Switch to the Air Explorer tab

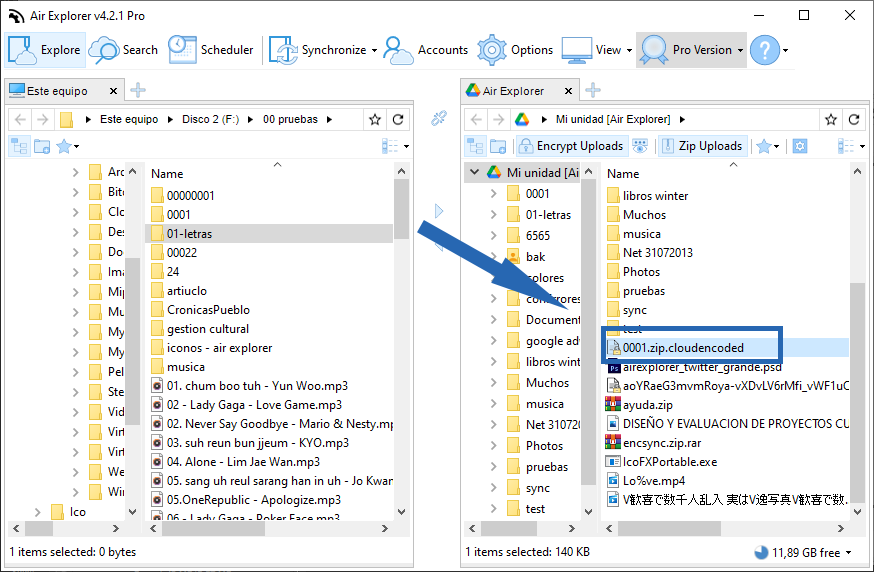(512, 91)
